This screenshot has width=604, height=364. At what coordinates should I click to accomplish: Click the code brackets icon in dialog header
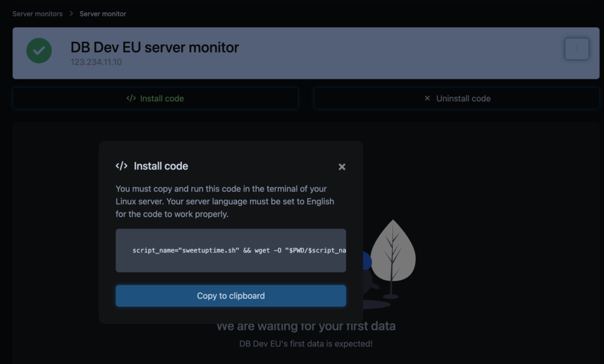tap(122, 166)
